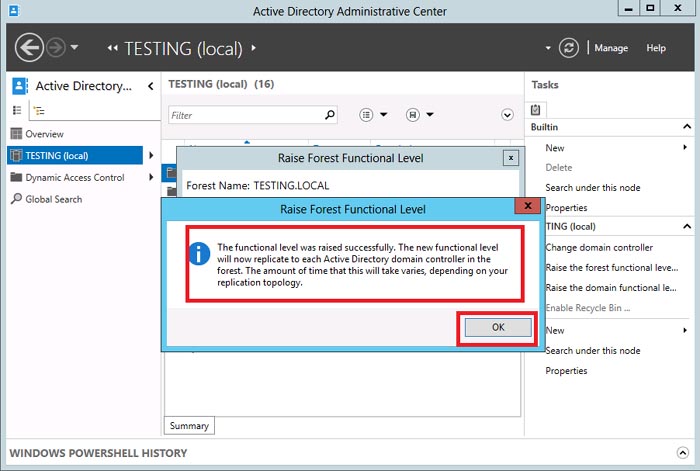700x471 pixels.
Task: Click the forward navigation arrow
Action: pos(56,47)
